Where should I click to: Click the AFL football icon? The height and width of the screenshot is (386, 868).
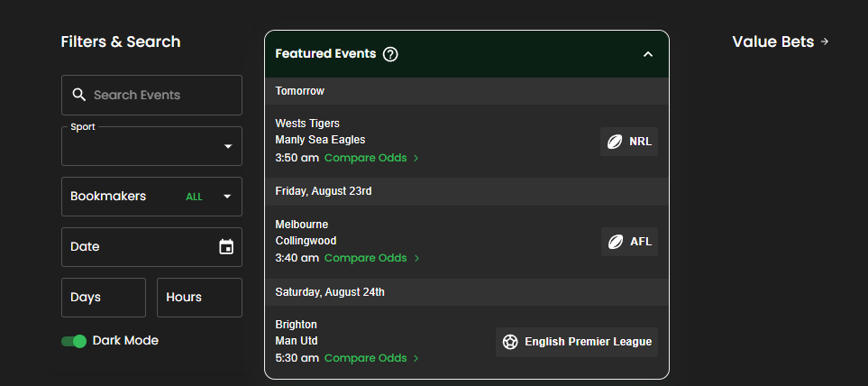point(616,242)
